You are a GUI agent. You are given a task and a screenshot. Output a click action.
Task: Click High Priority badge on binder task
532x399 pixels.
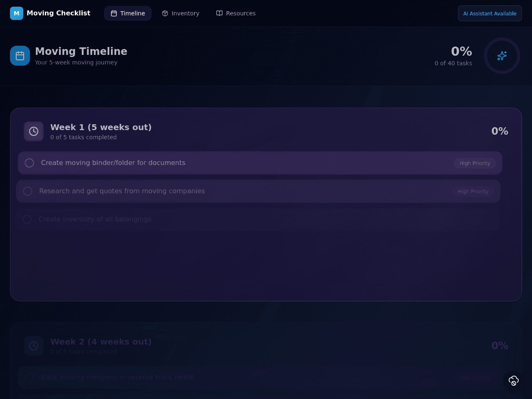[x=475, y=163]
